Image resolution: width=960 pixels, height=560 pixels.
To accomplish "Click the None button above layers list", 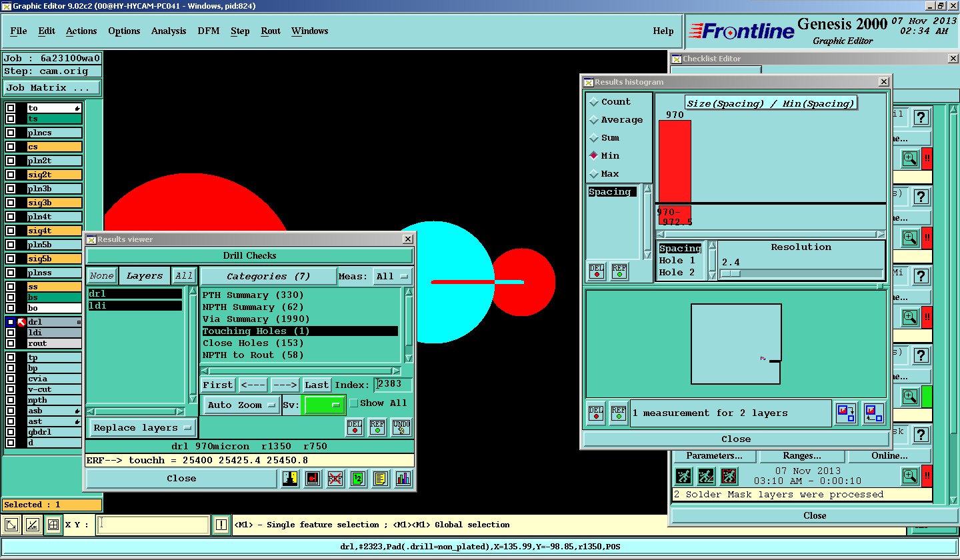I will click(102, 276).
